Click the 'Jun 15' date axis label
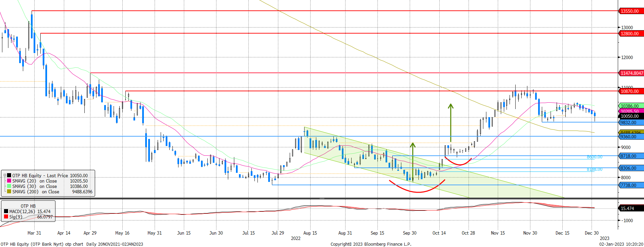Image resolution: width=644 pixels, height=247 pixels. 184,233
